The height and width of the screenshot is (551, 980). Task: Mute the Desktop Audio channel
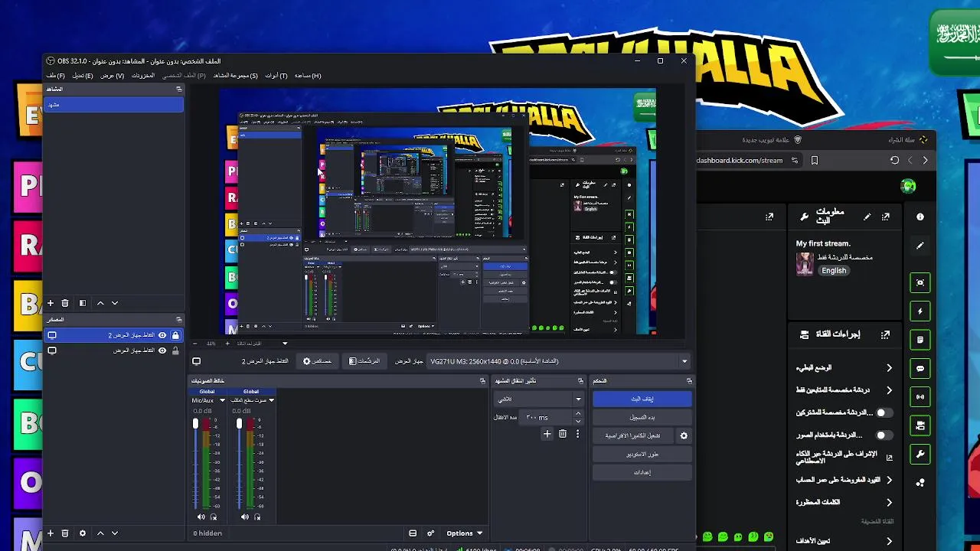[245, 517]
